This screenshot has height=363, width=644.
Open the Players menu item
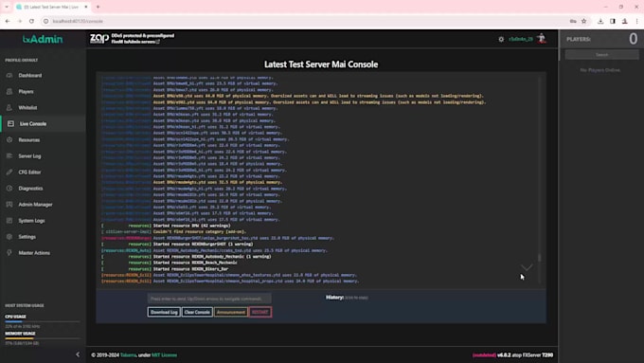point(26,91)
